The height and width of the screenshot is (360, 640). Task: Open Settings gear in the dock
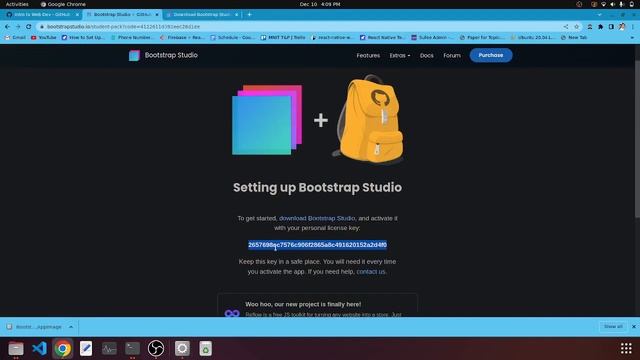click(182, 348)
